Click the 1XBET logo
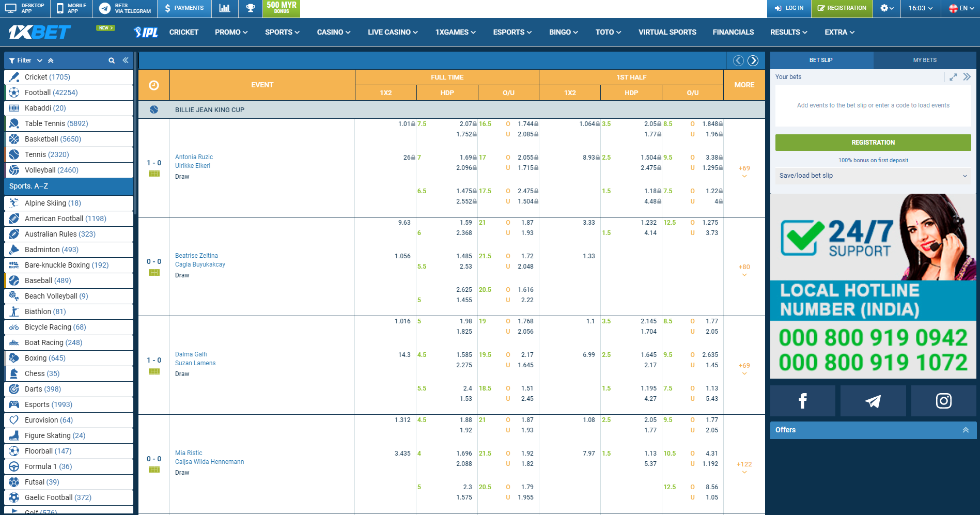 39,32
